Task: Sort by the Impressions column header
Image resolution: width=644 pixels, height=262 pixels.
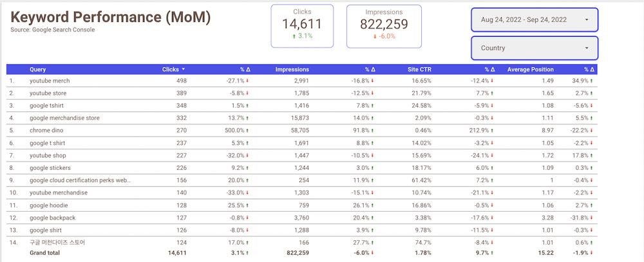Action: coord(292,70)
